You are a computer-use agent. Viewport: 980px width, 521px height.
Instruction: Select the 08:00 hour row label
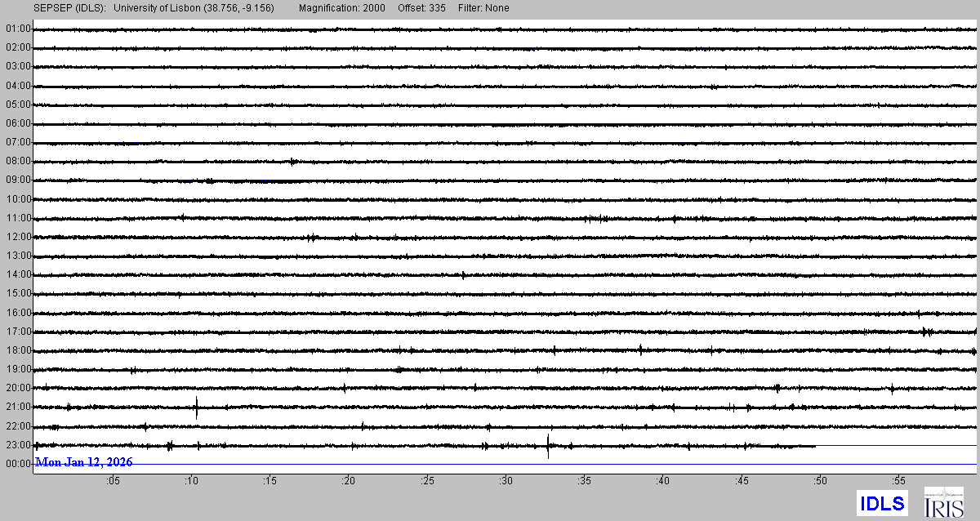[x=18, y=161]
